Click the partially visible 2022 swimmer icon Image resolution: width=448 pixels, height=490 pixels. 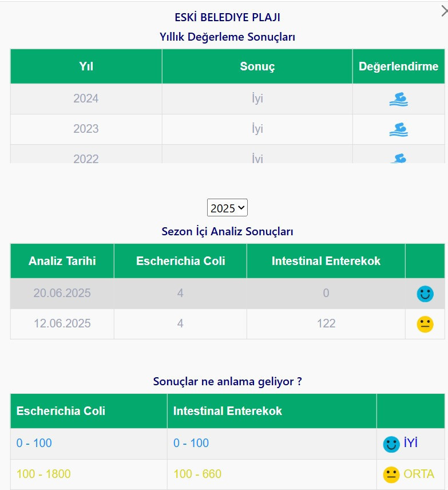pyautogui.click(x=398, y=158)
